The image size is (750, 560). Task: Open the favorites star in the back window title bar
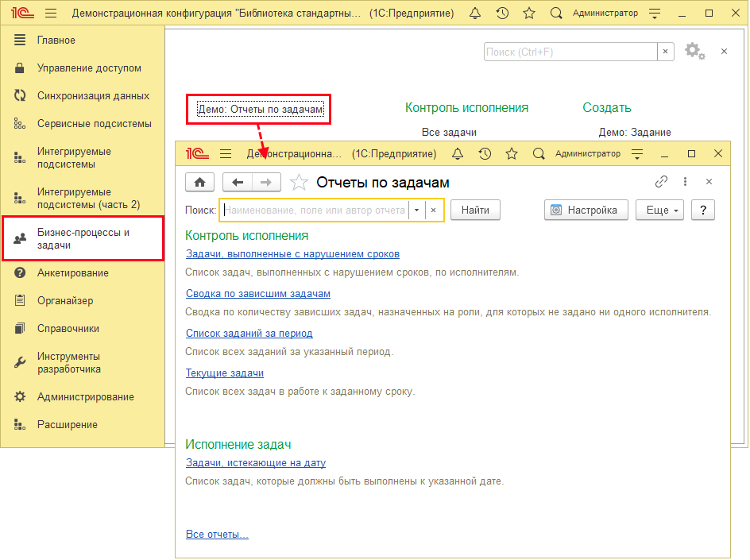click(x=529, y=13)
